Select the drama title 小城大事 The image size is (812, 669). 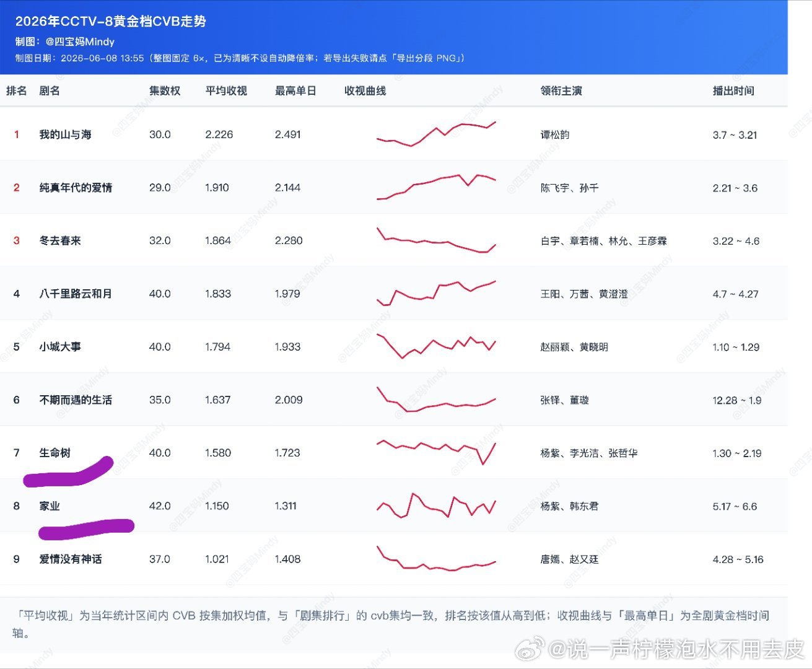coord(60,347)
